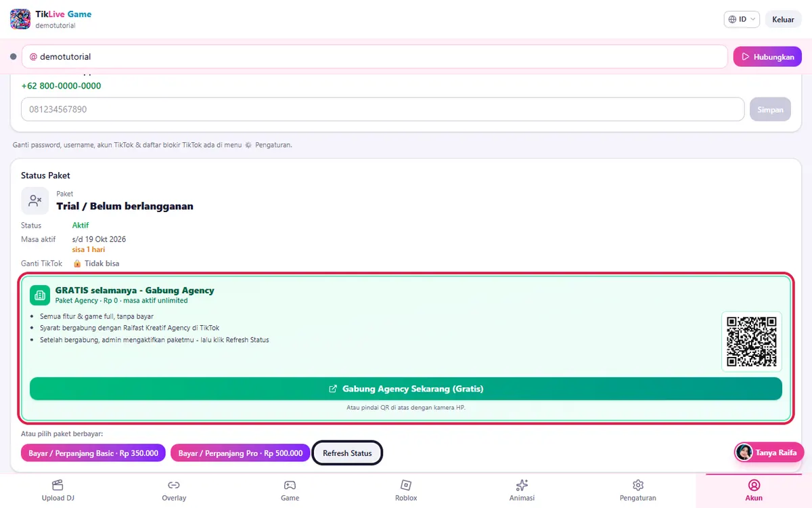Click the green Aktif status text
812x508 pixels.
coord(81,226)
